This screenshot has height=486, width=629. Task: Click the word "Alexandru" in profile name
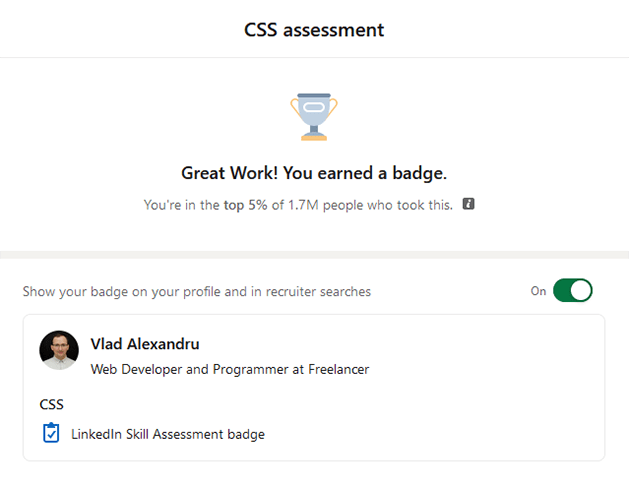point(163,344)
